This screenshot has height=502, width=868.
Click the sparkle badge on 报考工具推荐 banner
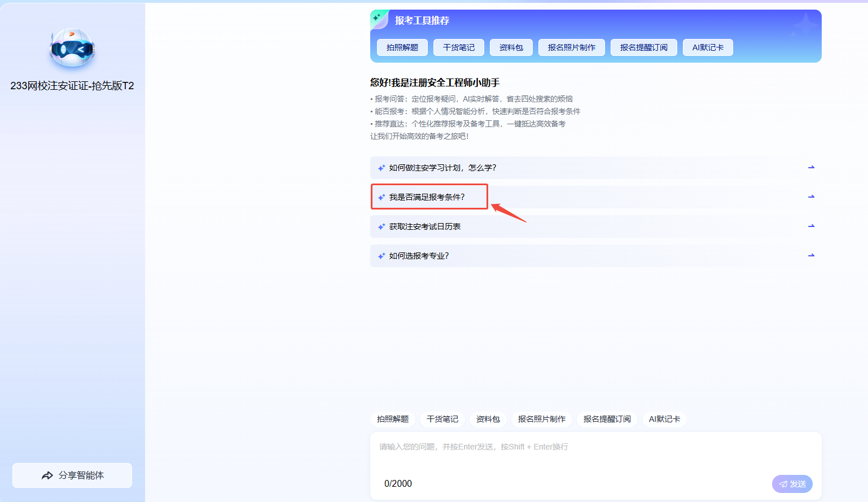click(x=378, y=19)
